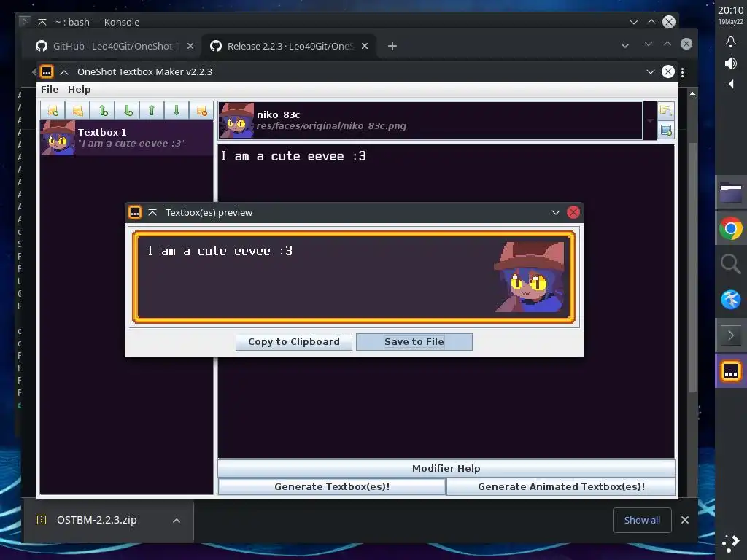Open the browser three-dot menu
This screenshot has width=747, height=560.
683,72
